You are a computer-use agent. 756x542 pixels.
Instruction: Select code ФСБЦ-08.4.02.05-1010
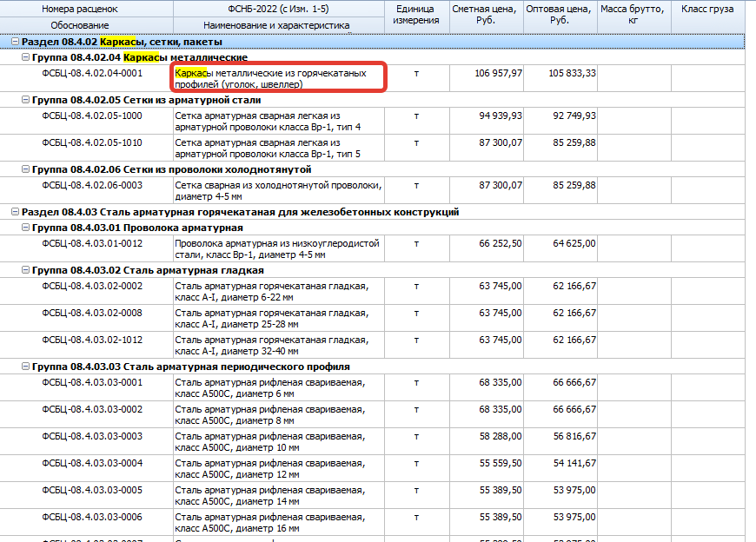pyautogui.click(x=92, y=142)
